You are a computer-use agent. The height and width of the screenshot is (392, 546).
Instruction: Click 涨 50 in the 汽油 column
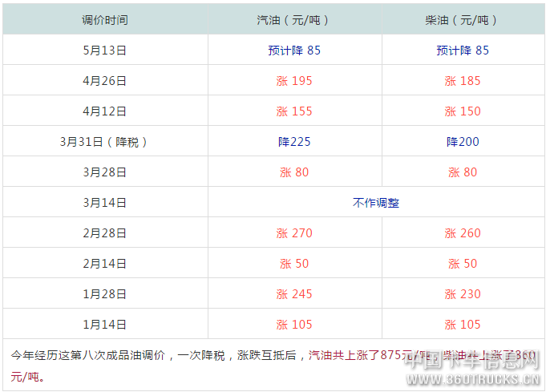click(294, 264)
